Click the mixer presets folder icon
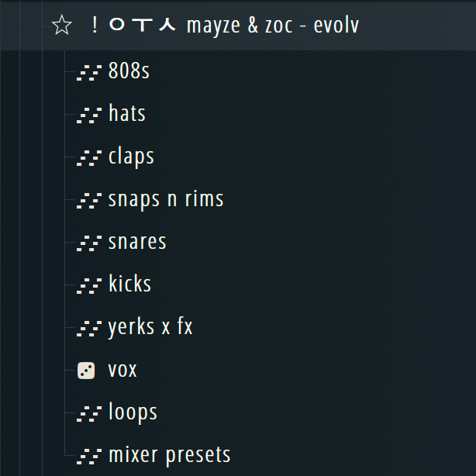 (x=88, y=456)
